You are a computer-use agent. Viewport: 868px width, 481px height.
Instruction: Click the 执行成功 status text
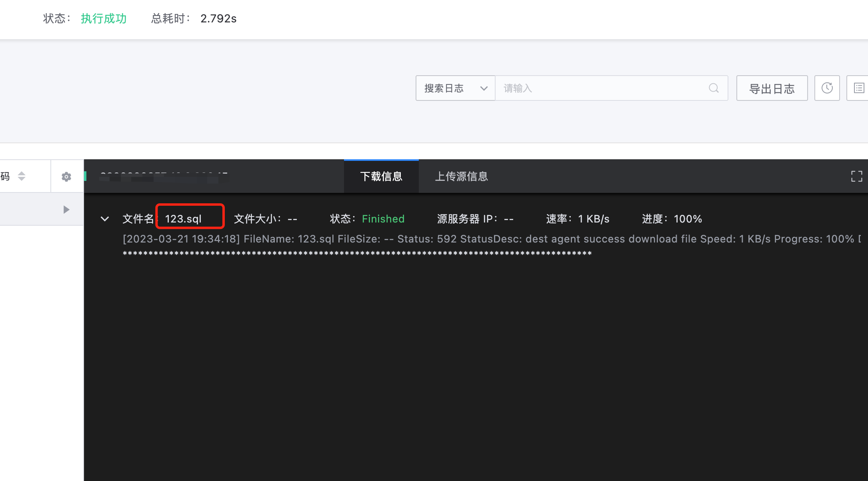103,18
